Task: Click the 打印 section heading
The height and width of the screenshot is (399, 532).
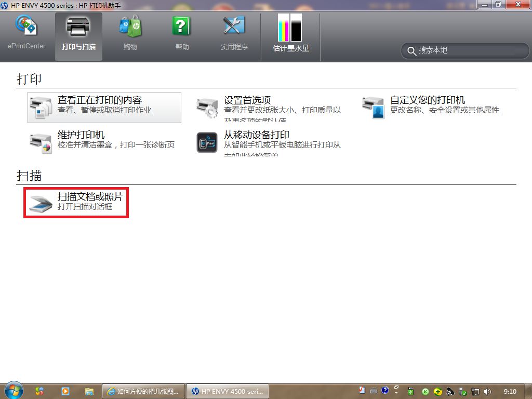Action: [29, 79]
